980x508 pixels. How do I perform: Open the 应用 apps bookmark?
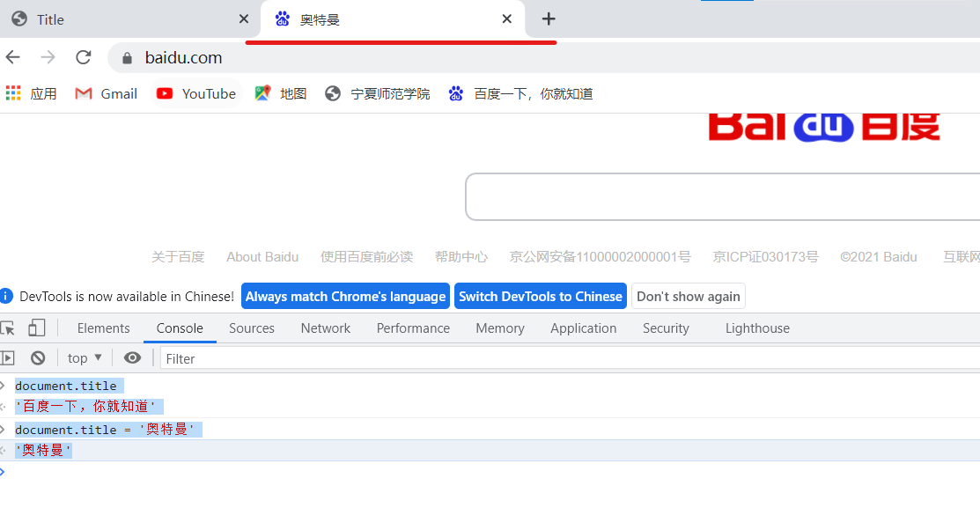click(x=31, y=93)
